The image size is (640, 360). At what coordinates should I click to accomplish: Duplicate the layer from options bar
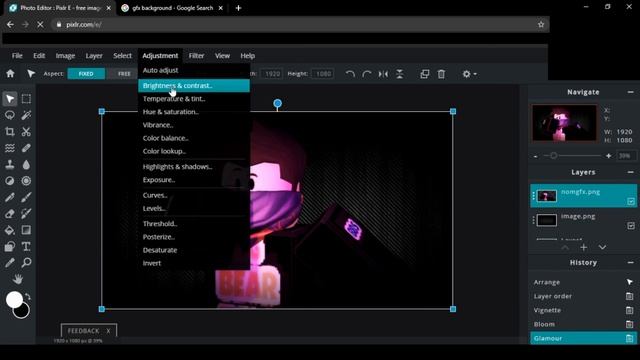click(x=424, y=74)
